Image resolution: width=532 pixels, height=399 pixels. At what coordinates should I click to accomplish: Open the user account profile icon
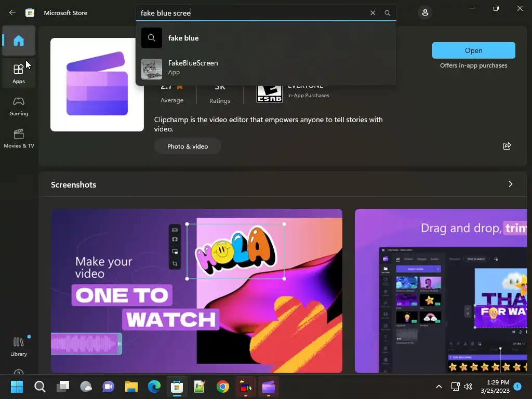[x=425, y=13]
